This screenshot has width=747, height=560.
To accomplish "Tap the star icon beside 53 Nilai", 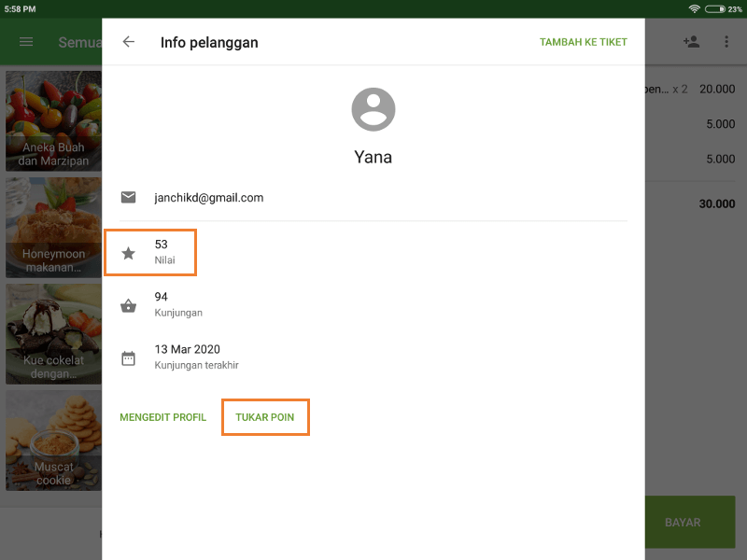I will tap(128, 252).
